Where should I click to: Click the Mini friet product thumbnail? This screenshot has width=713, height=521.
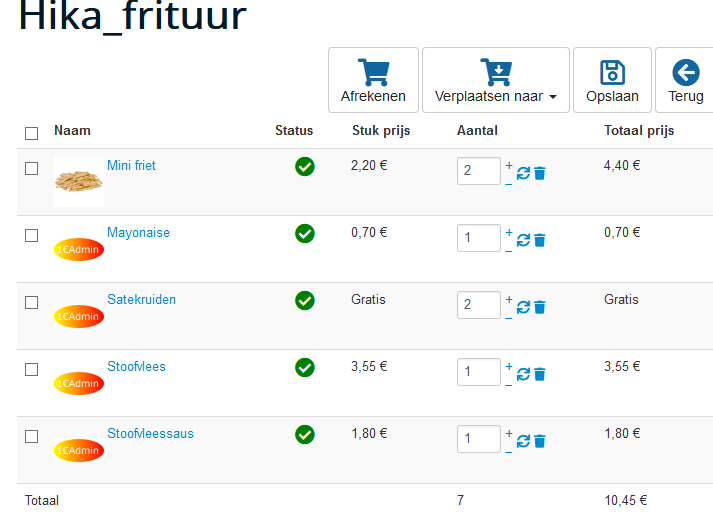tap(79, 181)
